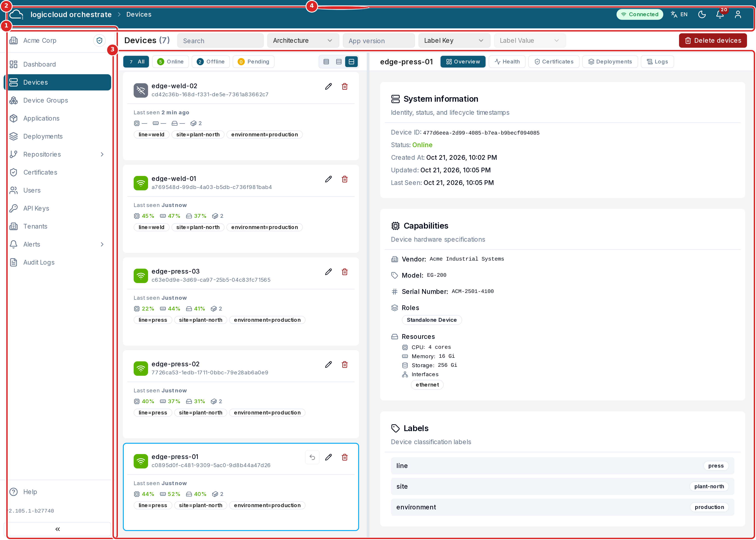Collapse the sidebar with double chevron

(58, 529)
